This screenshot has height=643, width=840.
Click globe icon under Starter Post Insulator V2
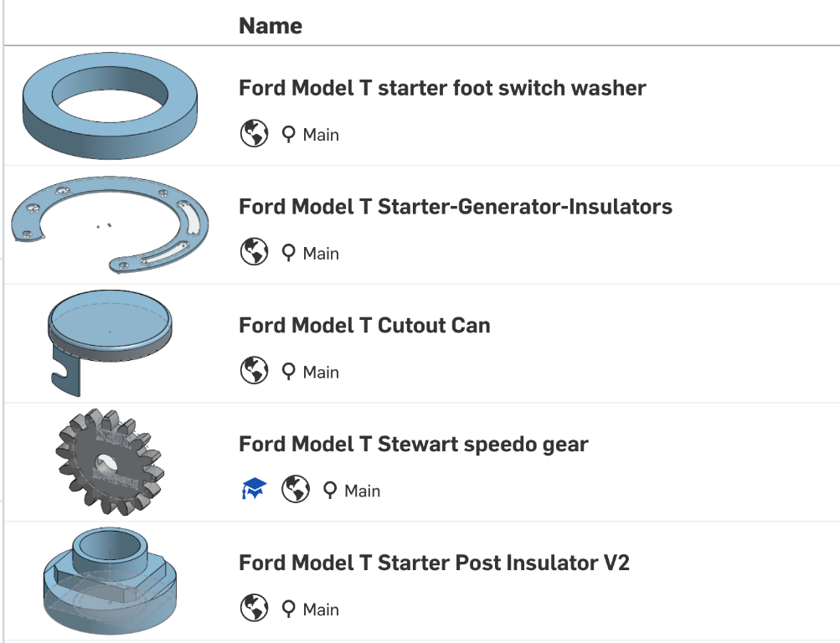(254, 610)
